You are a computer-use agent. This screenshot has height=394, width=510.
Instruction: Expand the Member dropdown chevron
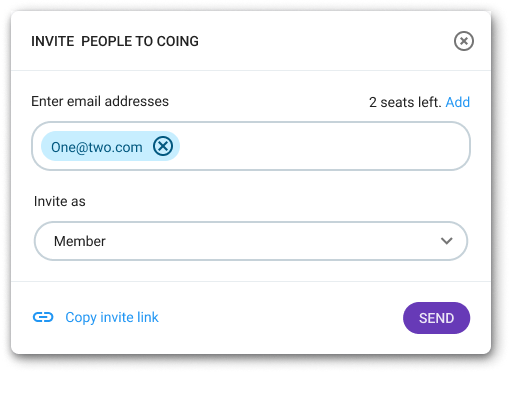click(x=446, y=241)
